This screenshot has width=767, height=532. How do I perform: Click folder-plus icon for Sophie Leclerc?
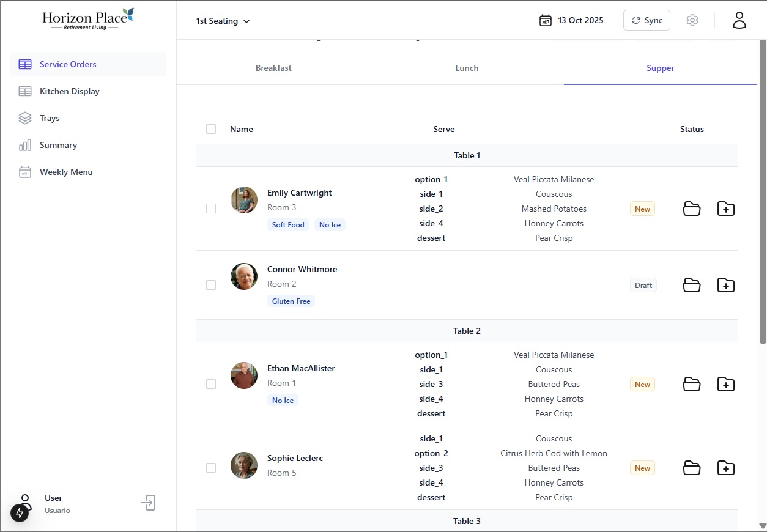point(725,468)
